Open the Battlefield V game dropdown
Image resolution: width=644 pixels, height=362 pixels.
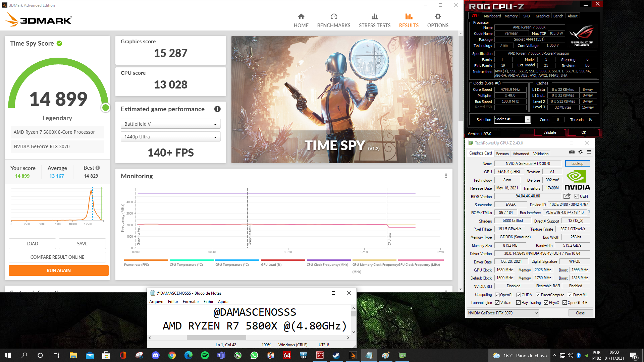tap(170, 124)
